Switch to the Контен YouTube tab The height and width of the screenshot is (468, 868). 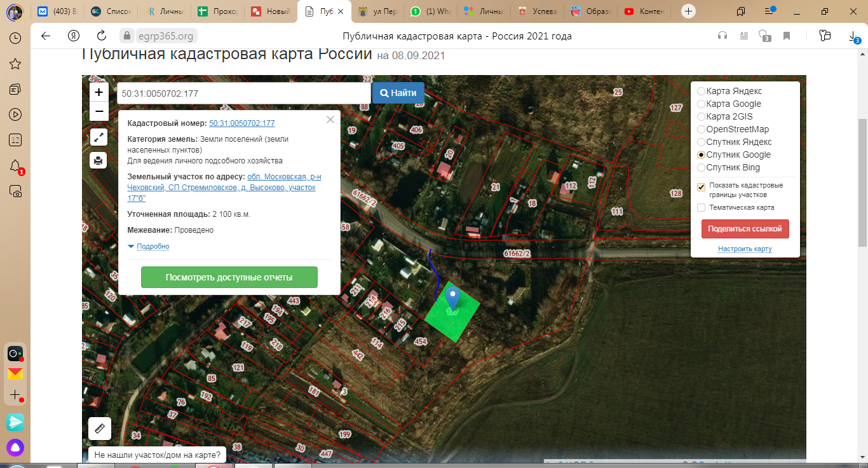pyautogui.click(x=645, y=11)
